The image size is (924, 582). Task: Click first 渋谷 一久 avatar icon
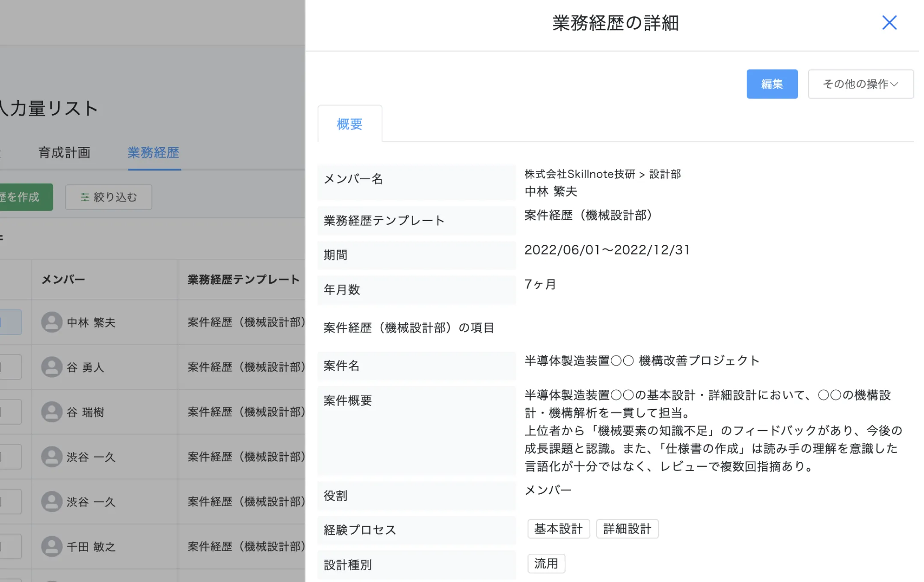tap(52, 457)
